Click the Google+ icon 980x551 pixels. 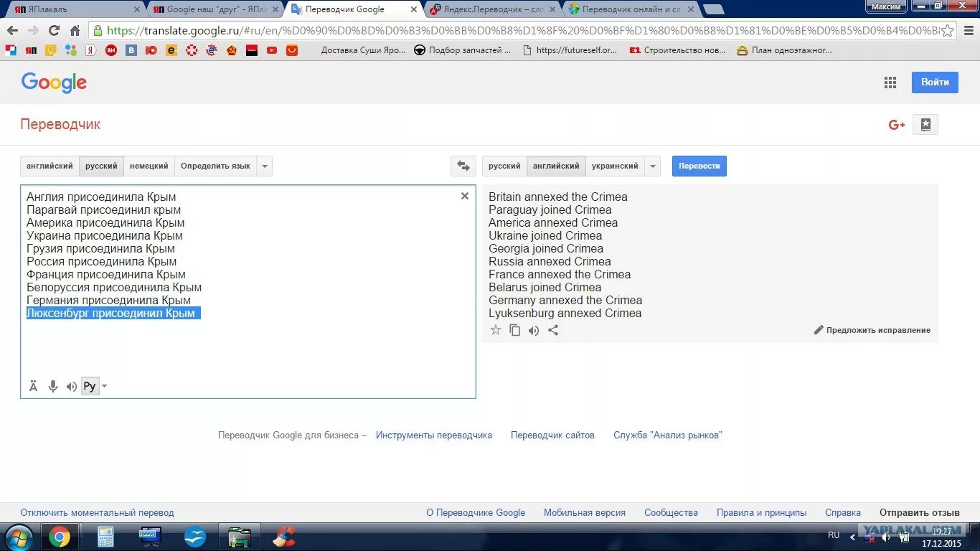897,124
